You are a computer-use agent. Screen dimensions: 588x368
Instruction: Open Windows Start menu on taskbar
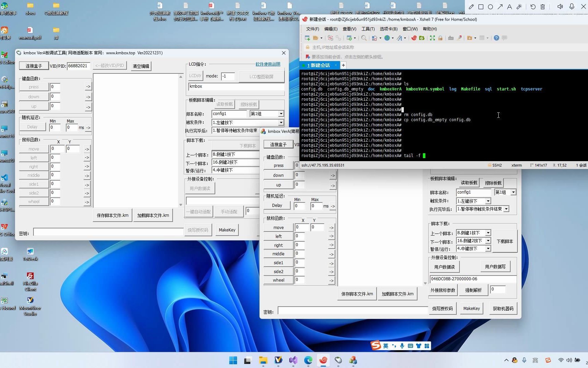(233, 360)
